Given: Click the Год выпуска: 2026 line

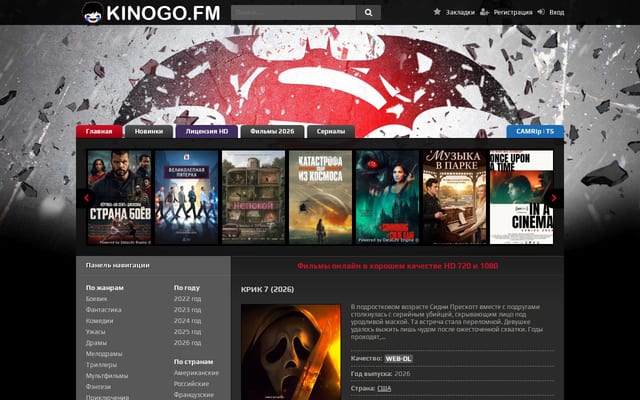Looking at the screenshot, I should tap(380, 374).
